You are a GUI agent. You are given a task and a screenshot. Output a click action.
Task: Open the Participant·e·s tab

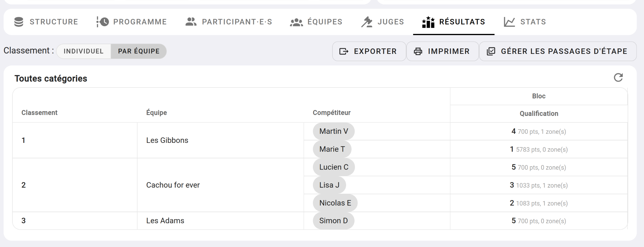(229, 22)
